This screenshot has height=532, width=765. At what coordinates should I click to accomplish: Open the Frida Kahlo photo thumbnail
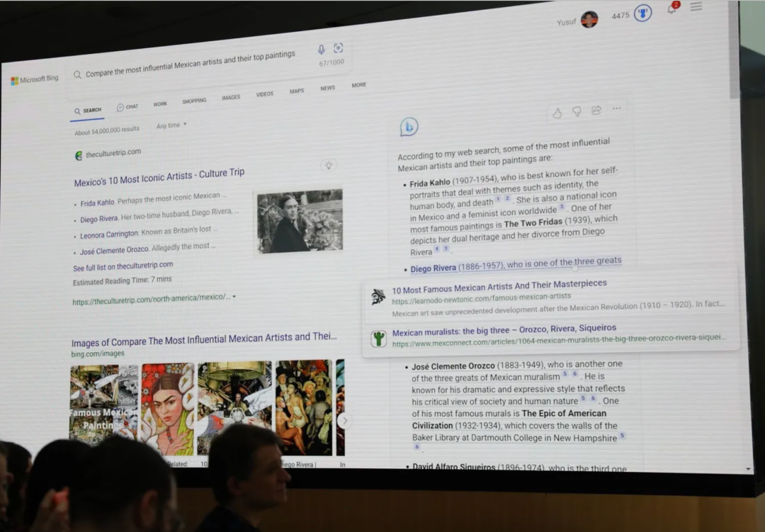pyautogui.click(x=300, y=221)
